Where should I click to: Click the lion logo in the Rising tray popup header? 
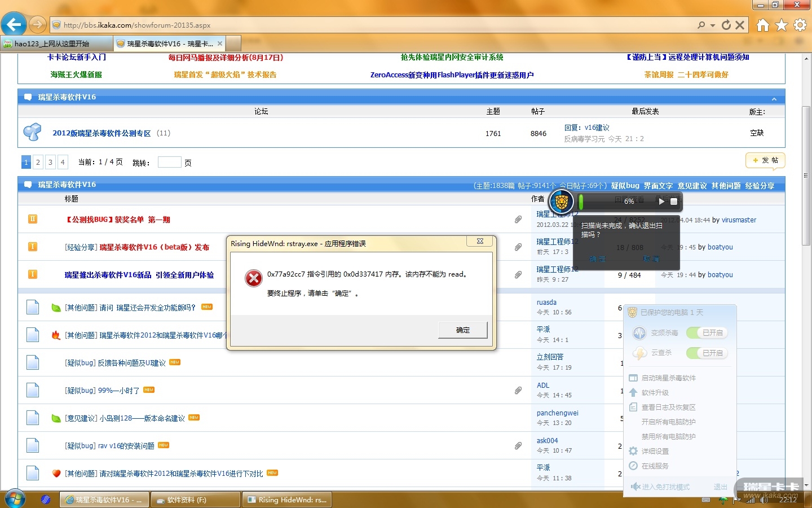tap(633, 312)
